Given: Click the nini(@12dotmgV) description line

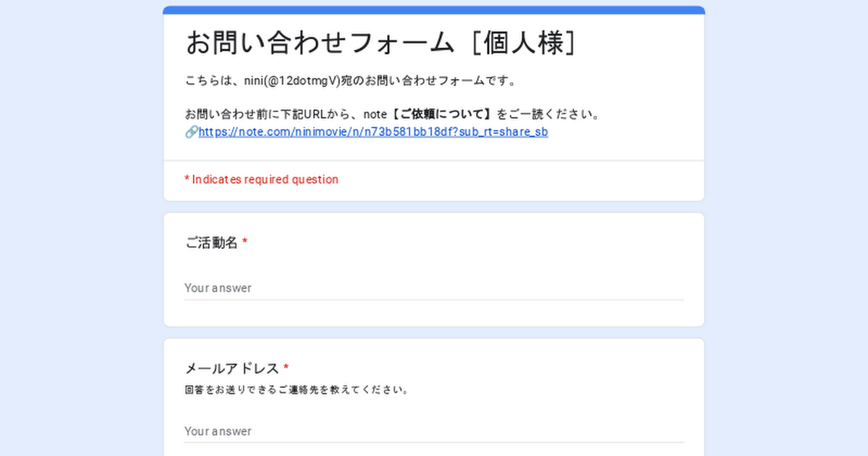Looking at the screenshot, I should pyautogui.click(x=352, y=80).
